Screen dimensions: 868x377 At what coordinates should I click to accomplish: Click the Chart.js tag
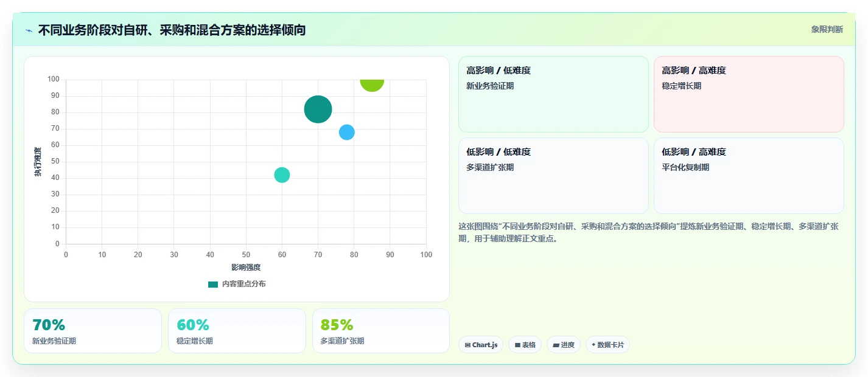[x=481, y=345]
